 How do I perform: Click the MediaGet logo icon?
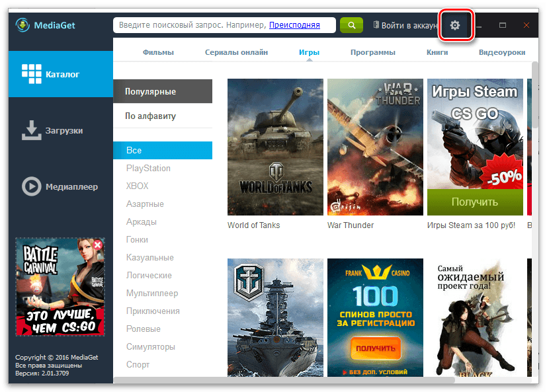tap(22, 25)
